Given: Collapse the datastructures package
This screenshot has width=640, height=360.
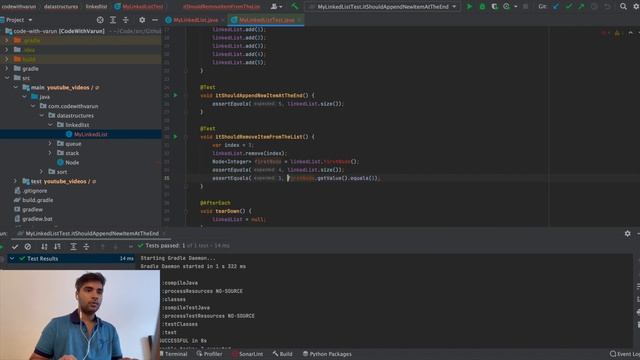Looking at the screenshot, I should 41,116.
